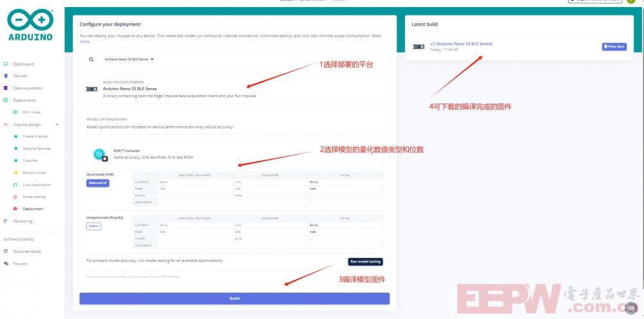
Task: Click the Quantized (int8) Selected button
Action: pos(98,183)
